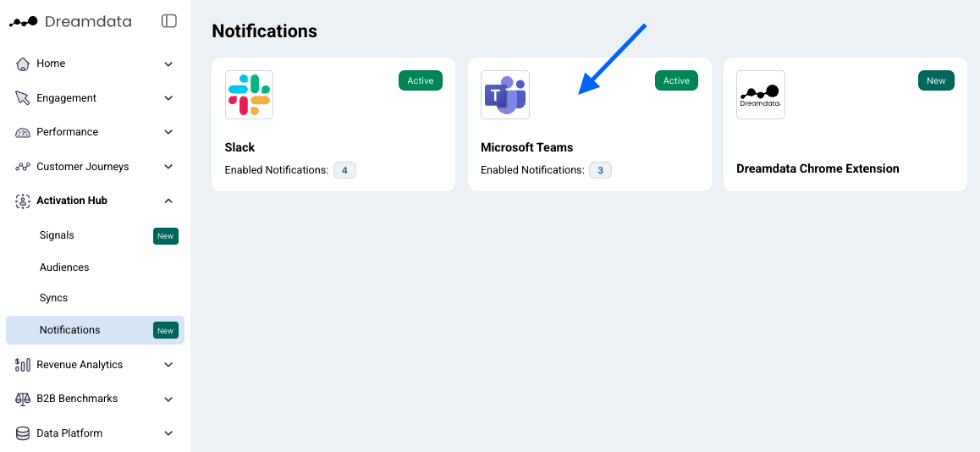Open the Signals submenu item
The height and width of the screenshot is (452, 980).
point(57,235)
